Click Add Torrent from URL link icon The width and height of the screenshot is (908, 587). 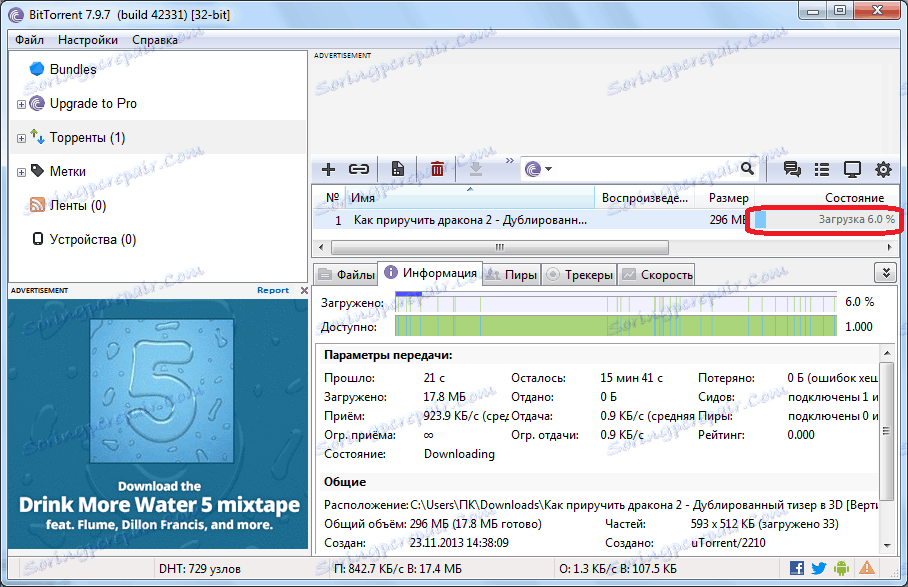point(359,169)
